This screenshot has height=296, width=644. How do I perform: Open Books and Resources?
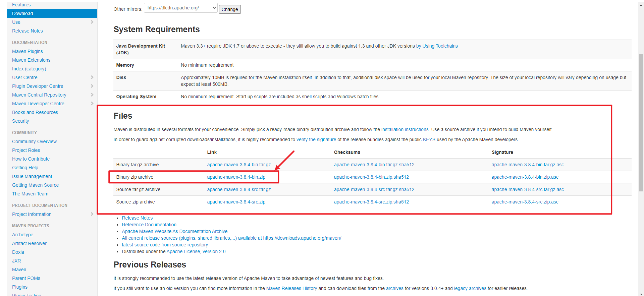coord(35,112)
